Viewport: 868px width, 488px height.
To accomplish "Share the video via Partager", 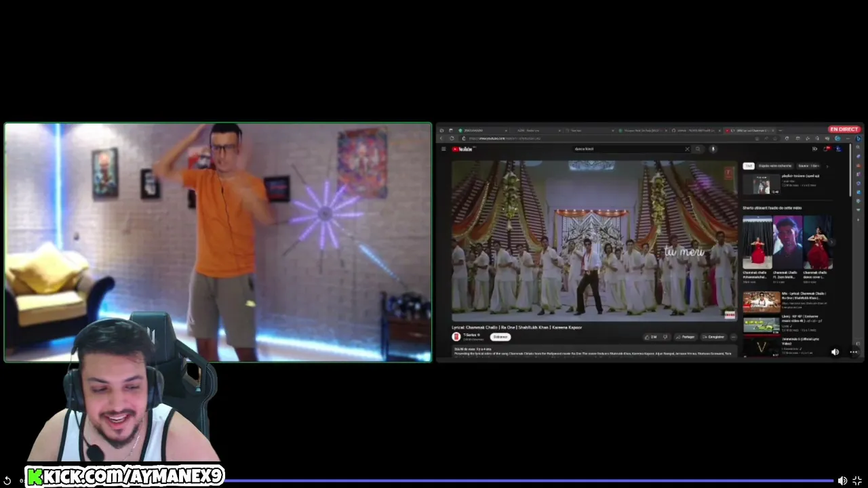I will (686, 337).
